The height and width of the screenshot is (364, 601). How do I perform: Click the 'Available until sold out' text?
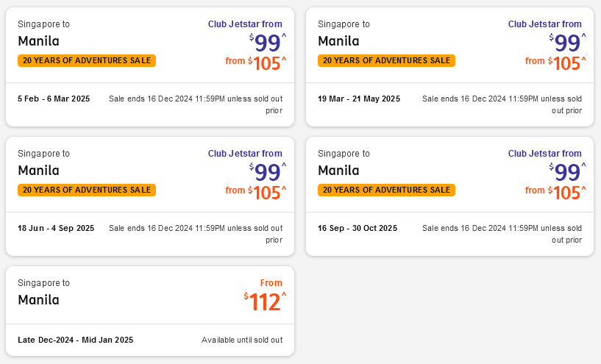tap(242, 340)
